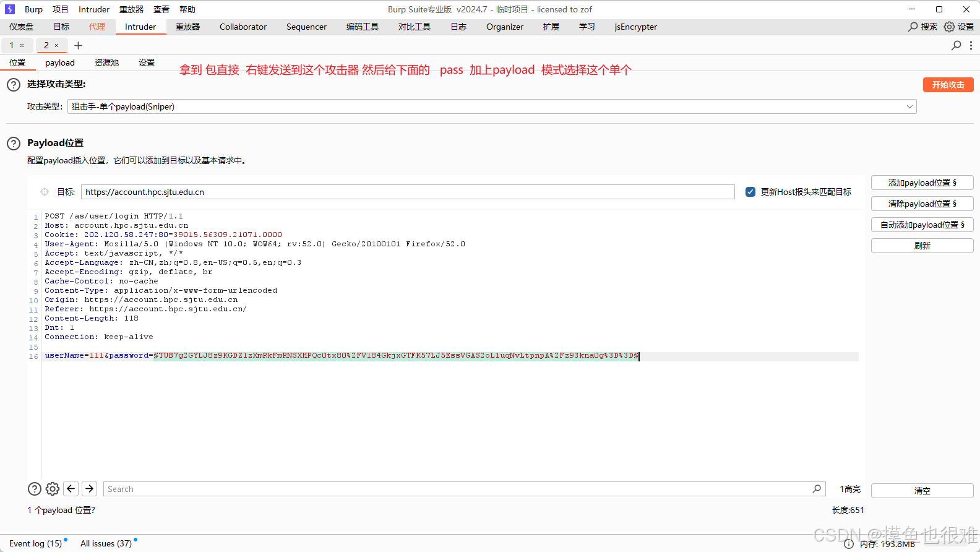Toggle 更新Host报头来匹配目标 checkbox
This screenshot has height=552, width=980.
tap(750, 192)
